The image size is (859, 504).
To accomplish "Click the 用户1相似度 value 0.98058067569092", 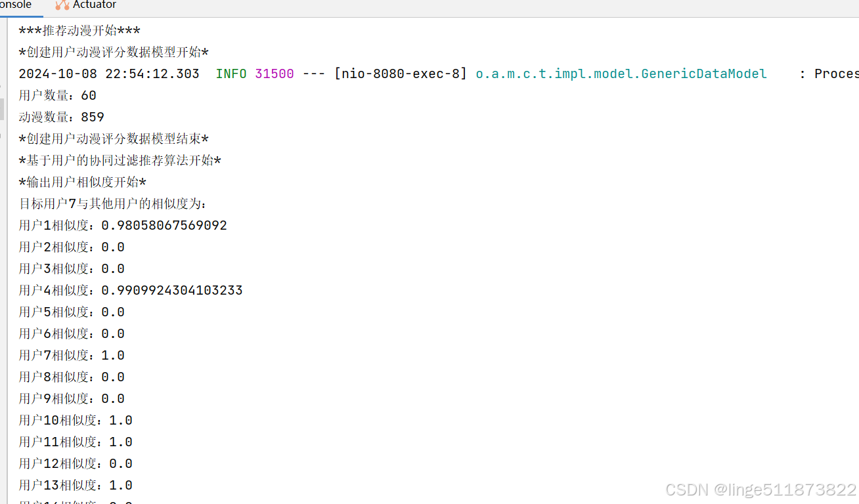I will (x=164, y=226).
